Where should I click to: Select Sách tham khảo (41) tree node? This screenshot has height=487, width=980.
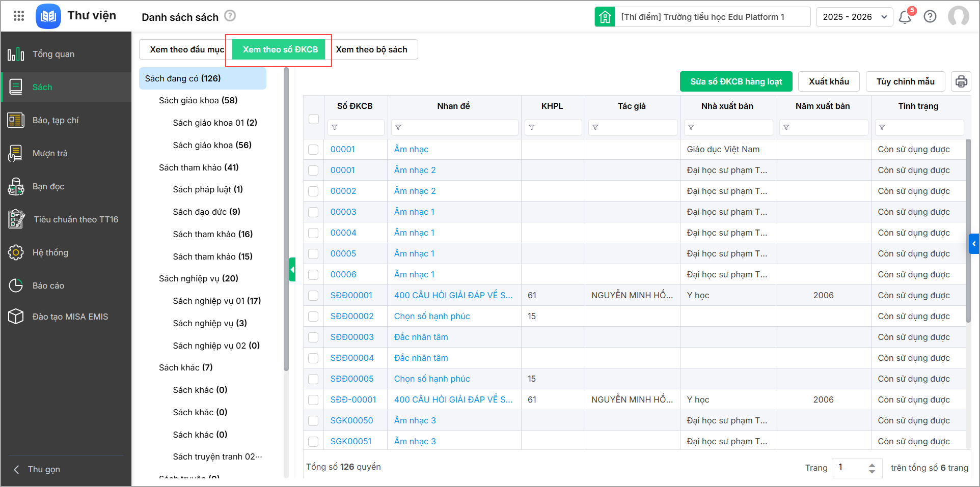click(199, 167)
